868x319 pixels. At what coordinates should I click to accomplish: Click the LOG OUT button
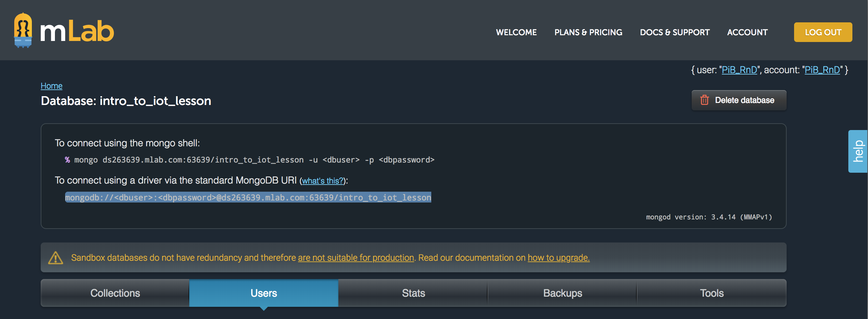coord(823,32)
